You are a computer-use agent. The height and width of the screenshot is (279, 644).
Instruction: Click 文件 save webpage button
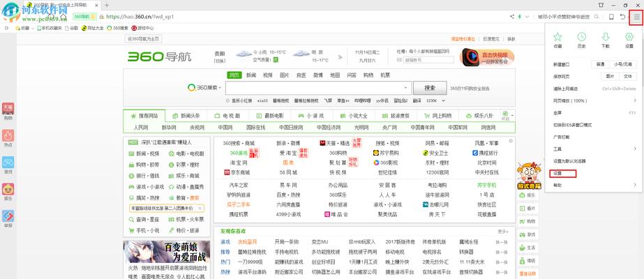(627, 76)
